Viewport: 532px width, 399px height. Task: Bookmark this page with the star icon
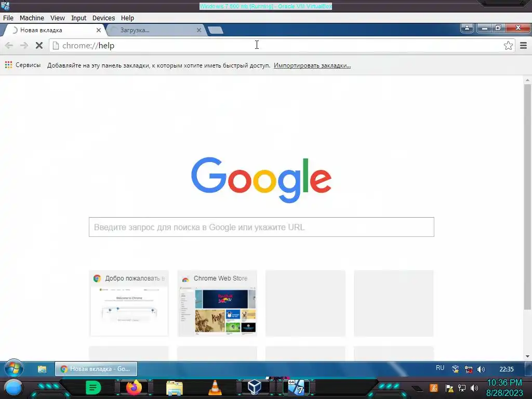coord(508,46)
